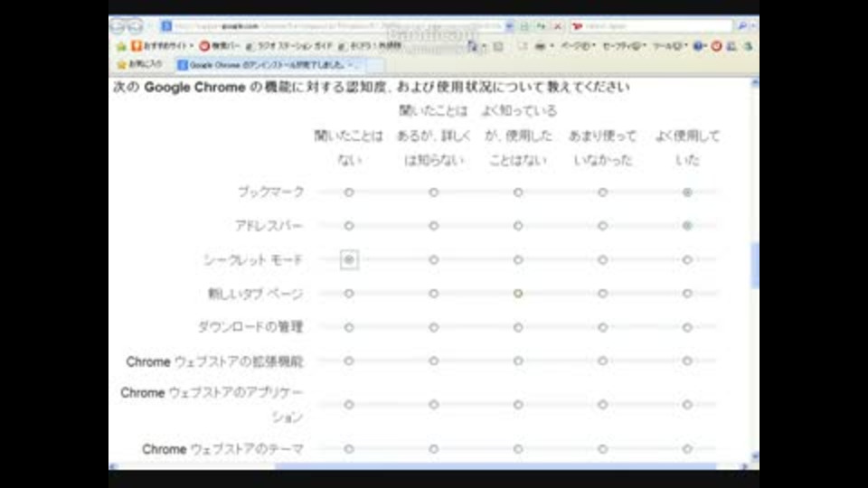Viewport: 868px width, 488px height.
Task: Open a new tab beside the Chrome tab
Action: pos(374,65)
